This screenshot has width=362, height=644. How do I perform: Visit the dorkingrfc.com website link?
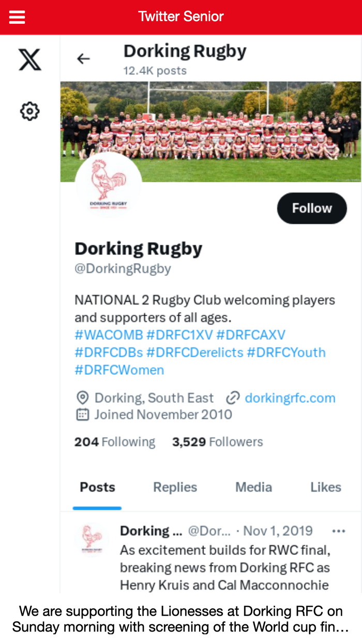[x=290, y=398]
